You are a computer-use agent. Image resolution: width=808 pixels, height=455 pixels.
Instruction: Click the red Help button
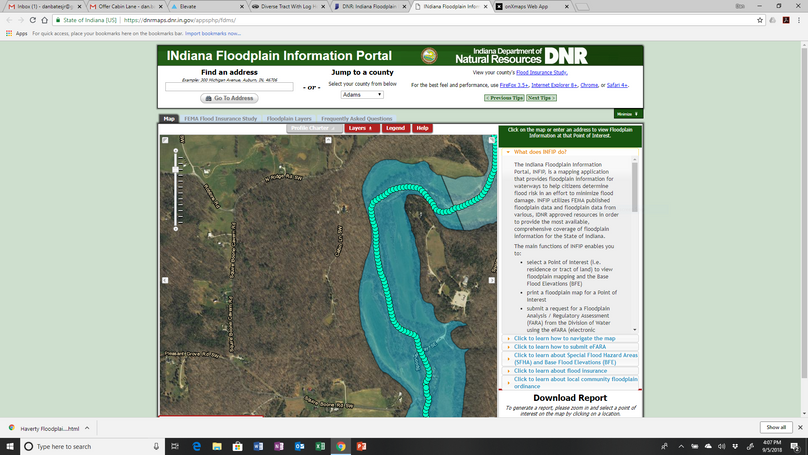(422, 128)
